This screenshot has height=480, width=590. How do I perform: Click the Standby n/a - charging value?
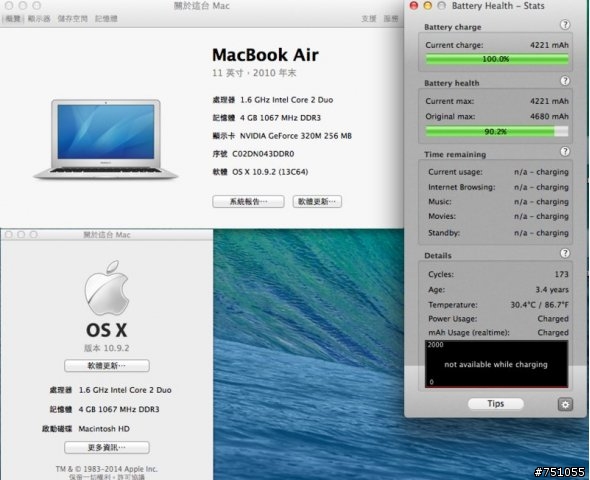pyautogui.click(x=541, y=233)
